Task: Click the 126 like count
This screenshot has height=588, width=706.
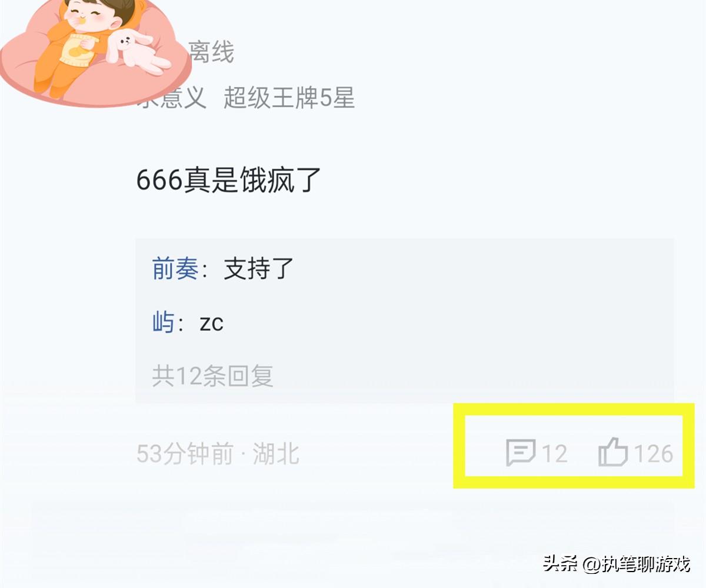Action: (653, 454)
